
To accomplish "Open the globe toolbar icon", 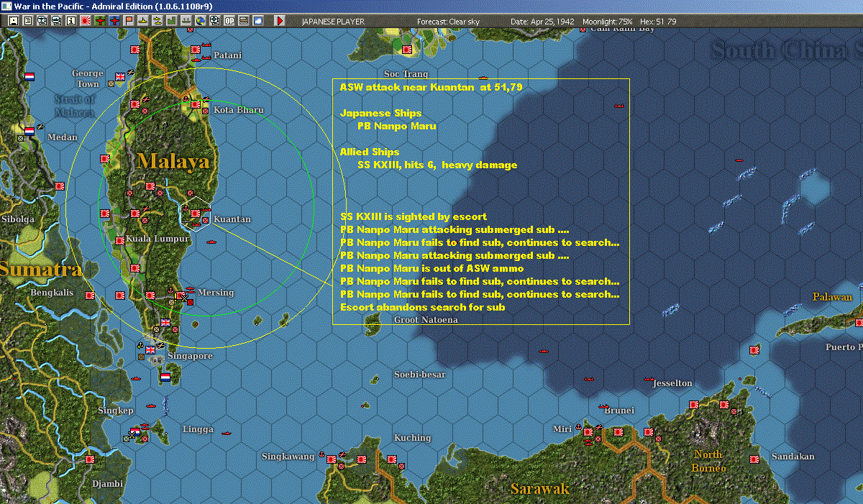I will [200, 21].
